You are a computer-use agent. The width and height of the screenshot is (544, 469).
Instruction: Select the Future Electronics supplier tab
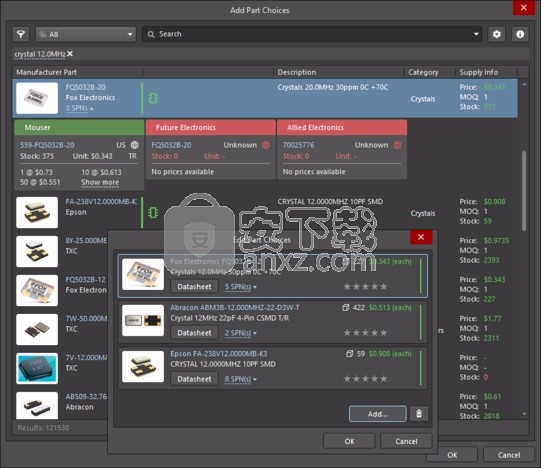211,127
